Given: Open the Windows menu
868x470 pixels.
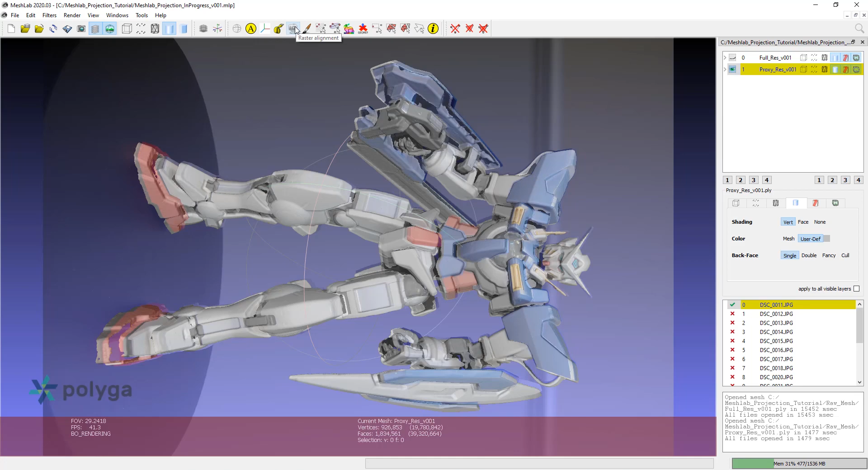Looking at the screenshot, I should click(117, 15).
